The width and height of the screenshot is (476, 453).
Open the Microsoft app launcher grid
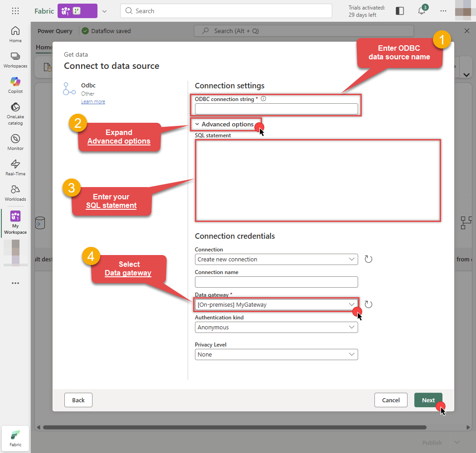[x=15, y=11]
